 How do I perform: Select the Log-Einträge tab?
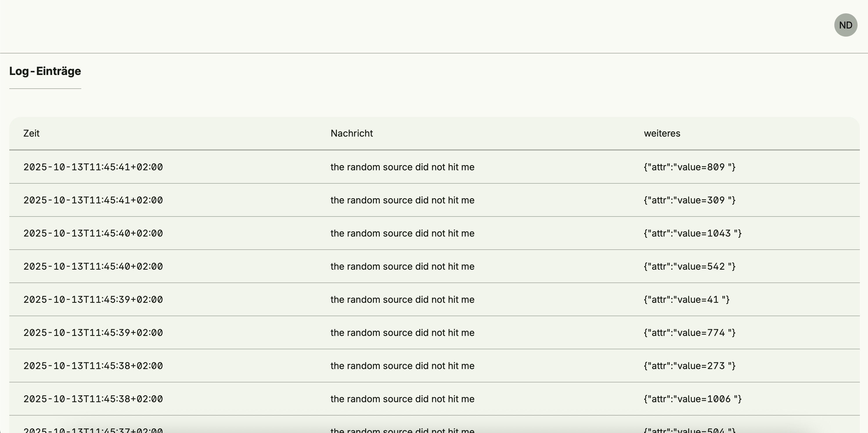(x=45, y=71)
